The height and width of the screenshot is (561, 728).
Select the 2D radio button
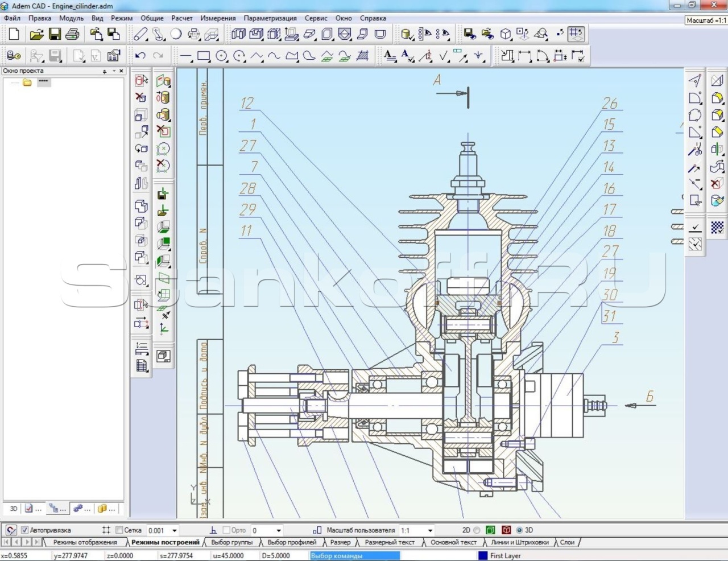click(477, 530)
